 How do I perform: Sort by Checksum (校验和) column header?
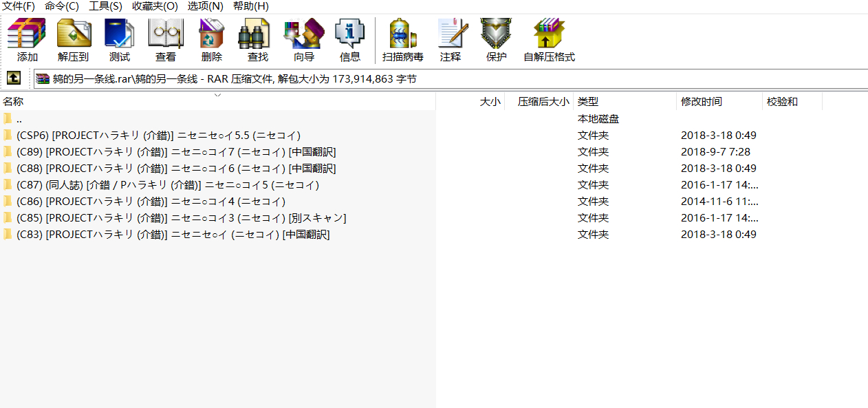click(793, 102)
